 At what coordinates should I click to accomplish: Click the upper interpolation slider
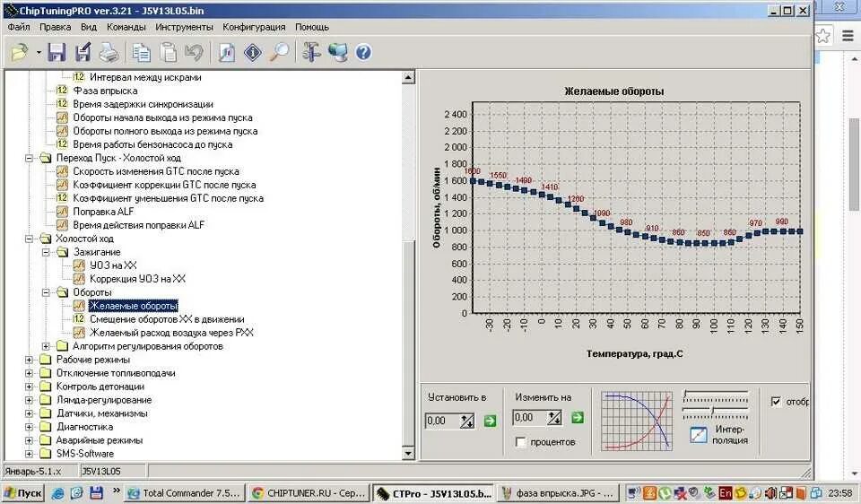pos(715,395)
